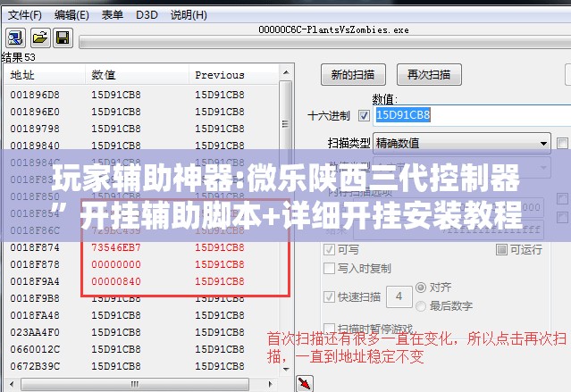Click the horizontal scrollbar left arrow

[12, 384]
